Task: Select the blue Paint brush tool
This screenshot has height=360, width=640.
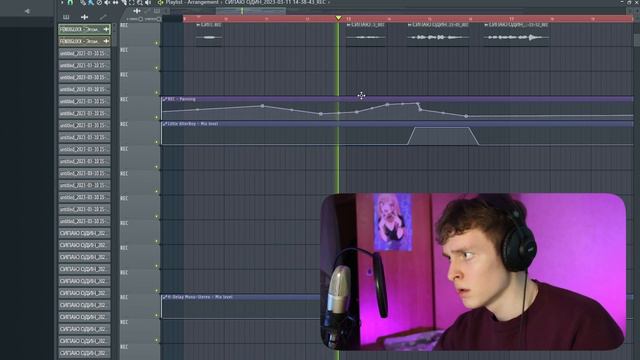Action: point(91,2)
